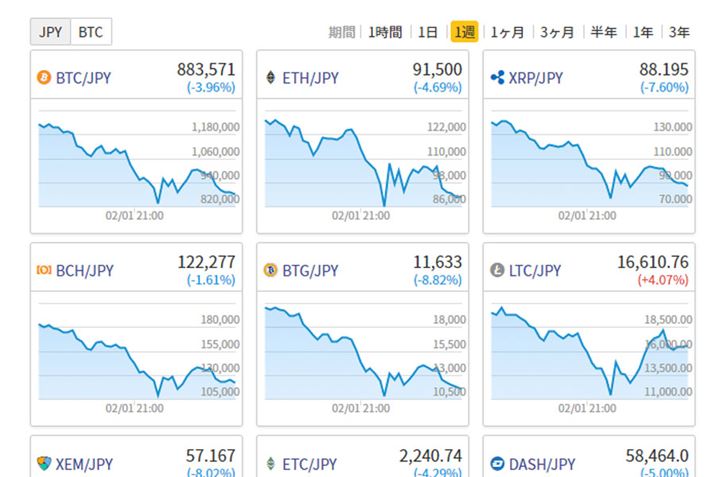Select the 1年 period option
This screenshot has height=477, width=715.
click(x=643, y=32)
